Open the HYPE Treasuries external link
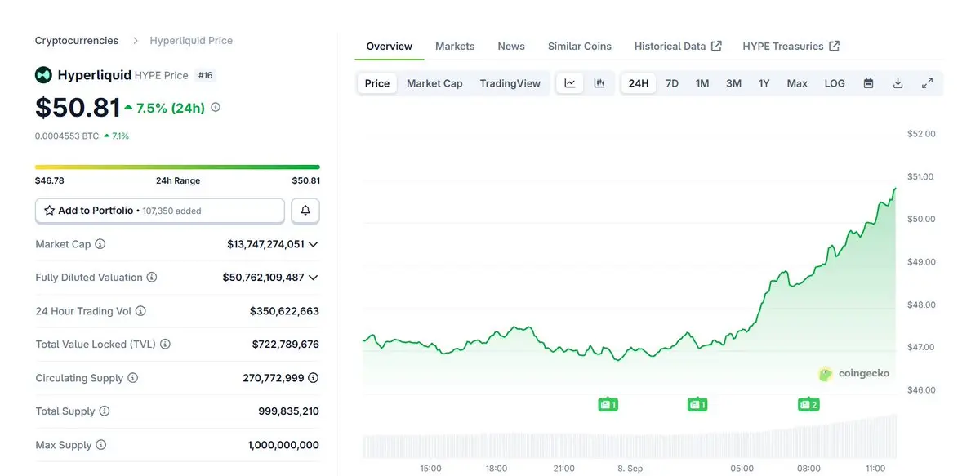The width and height of the screenshot is (980, 476). [x=791, y=47]
